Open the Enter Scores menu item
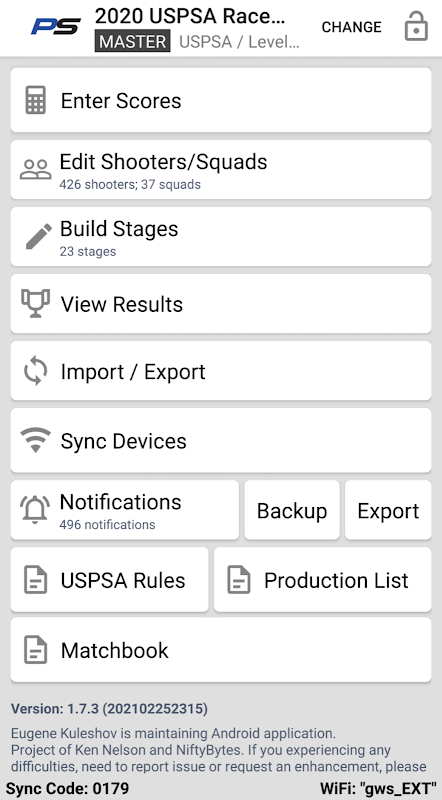This screenshot has height=800, width=442. point(221,100)
